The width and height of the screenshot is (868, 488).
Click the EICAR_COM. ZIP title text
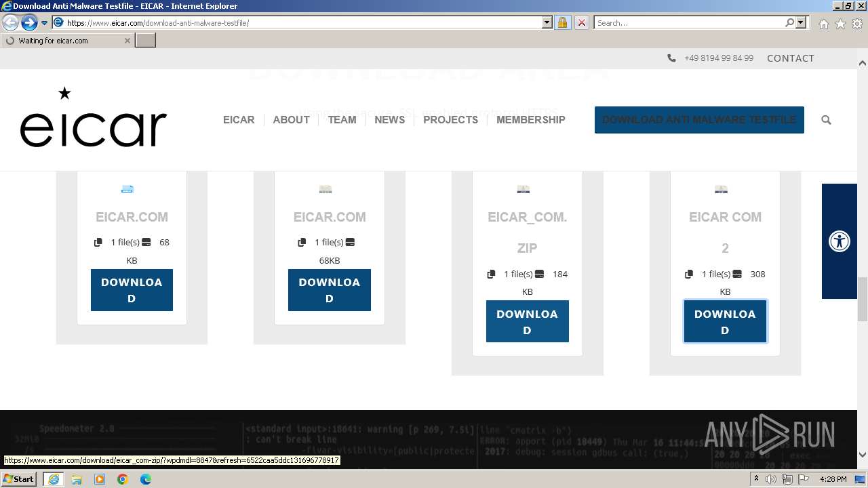click(528, 232)
